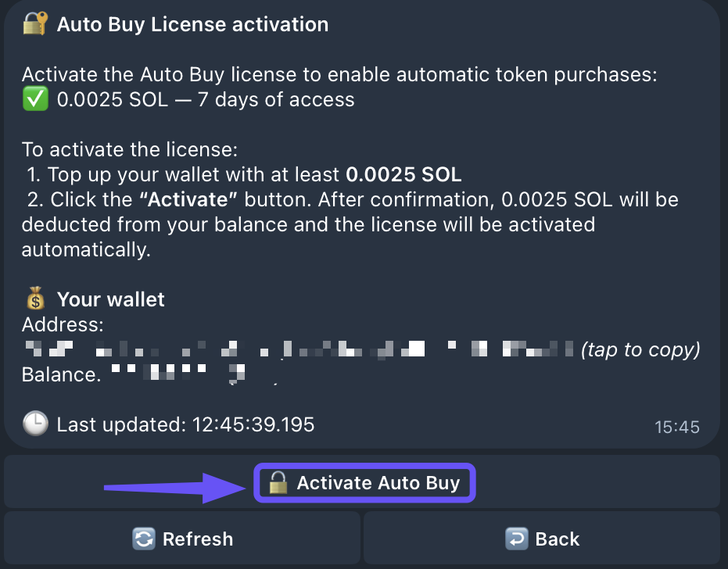Click the "Auto Buy License activation" heading
Screen dimensions: 728x569
click(192, 24)
